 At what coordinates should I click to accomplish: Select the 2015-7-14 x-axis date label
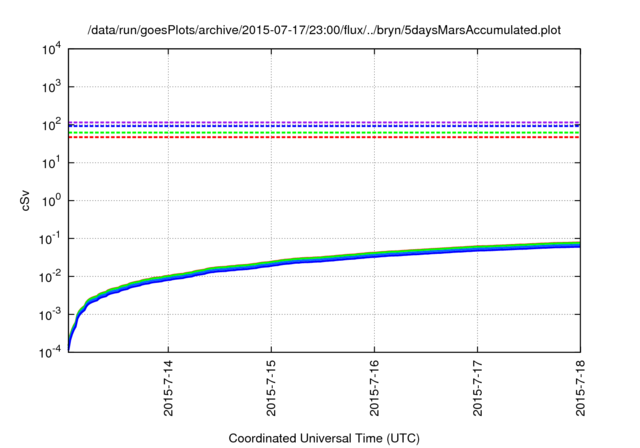click(x=168, y=388)
